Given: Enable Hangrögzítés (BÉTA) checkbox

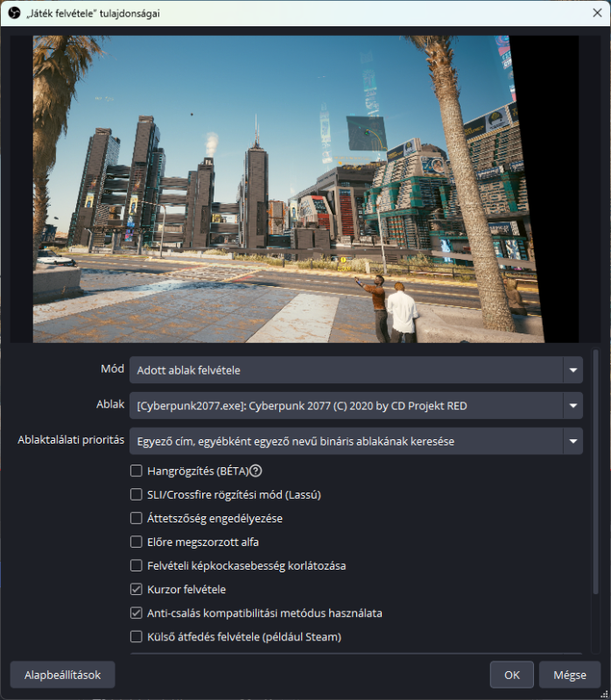Looking at the screenshot, I should tap(137, 471).
